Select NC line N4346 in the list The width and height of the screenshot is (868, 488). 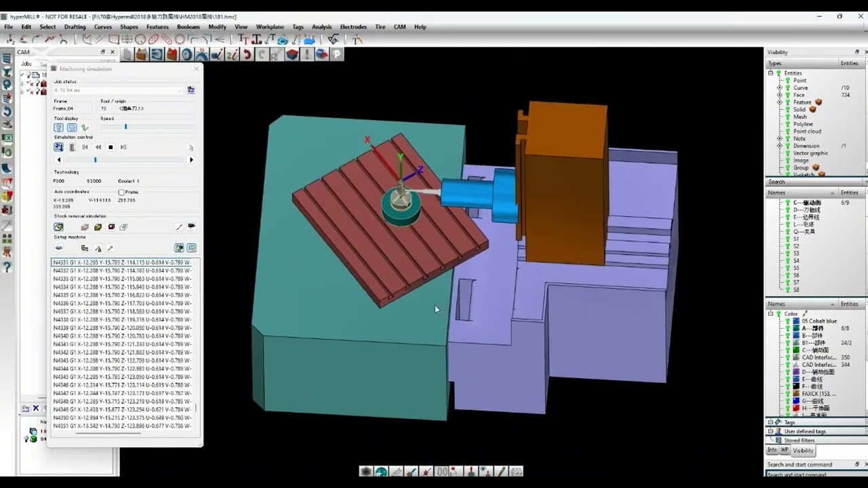[123, 385]
